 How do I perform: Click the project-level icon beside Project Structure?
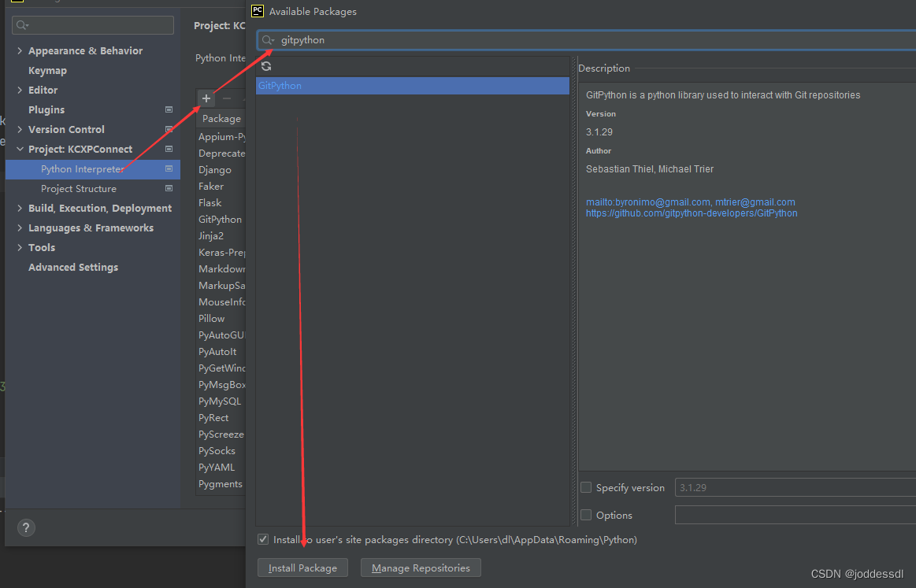(169, 188)
